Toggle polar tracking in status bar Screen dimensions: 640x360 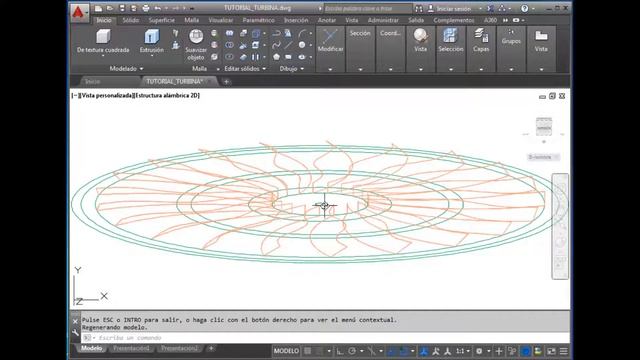coord(352,351)
